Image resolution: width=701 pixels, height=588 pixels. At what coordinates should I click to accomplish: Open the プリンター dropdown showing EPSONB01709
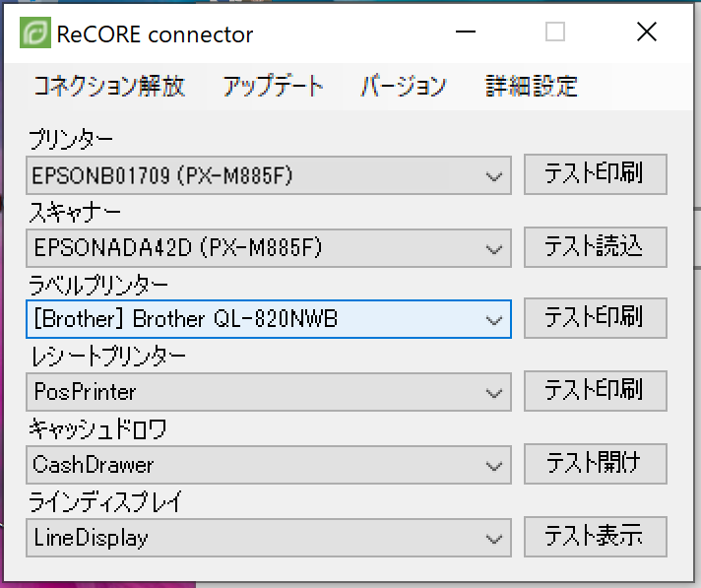pos(269,175)
